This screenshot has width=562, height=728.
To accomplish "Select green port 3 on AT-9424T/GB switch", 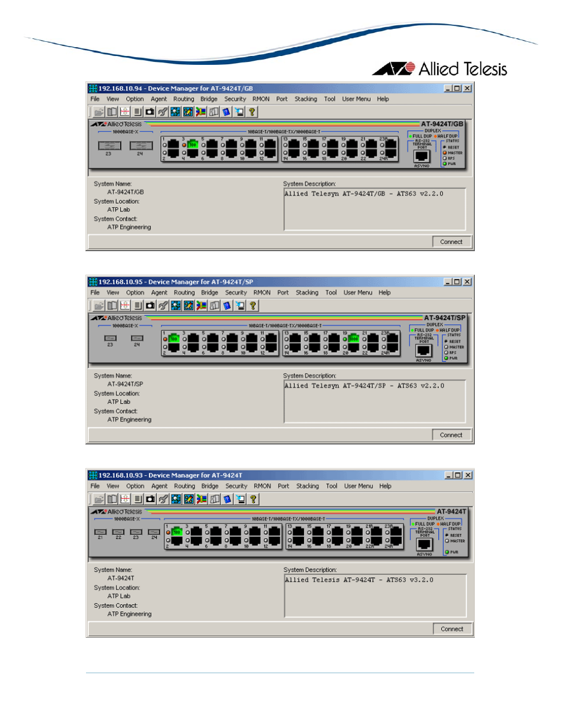I will pyautogui.click(x=192, y=144).
